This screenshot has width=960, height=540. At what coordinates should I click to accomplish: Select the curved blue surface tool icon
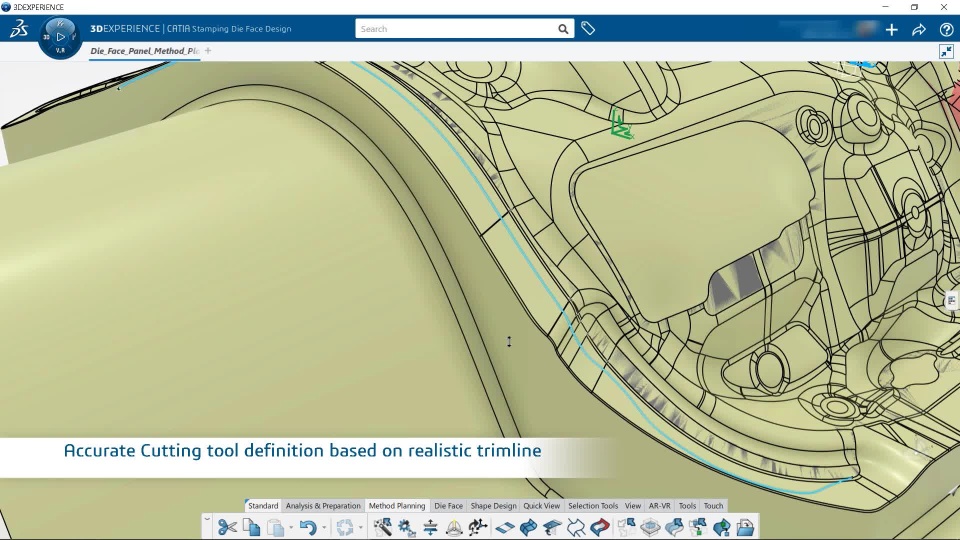pos(528,527)
